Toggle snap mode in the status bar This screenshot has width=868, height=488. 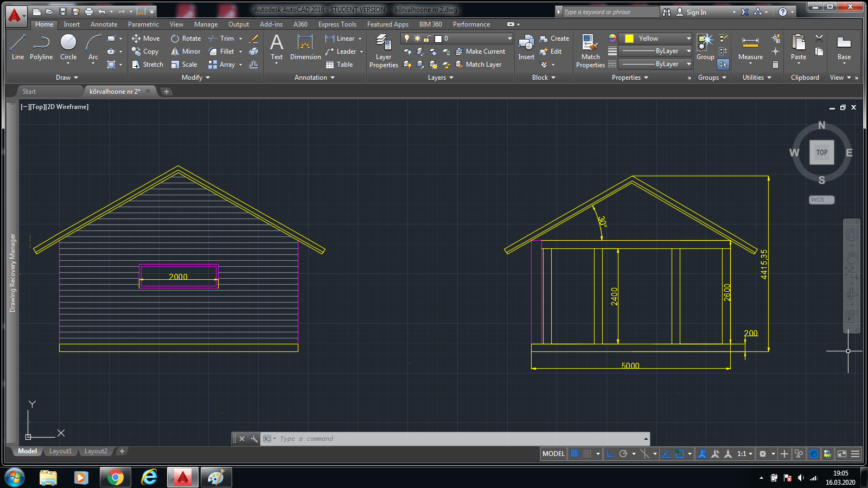(x=588, y=454)
